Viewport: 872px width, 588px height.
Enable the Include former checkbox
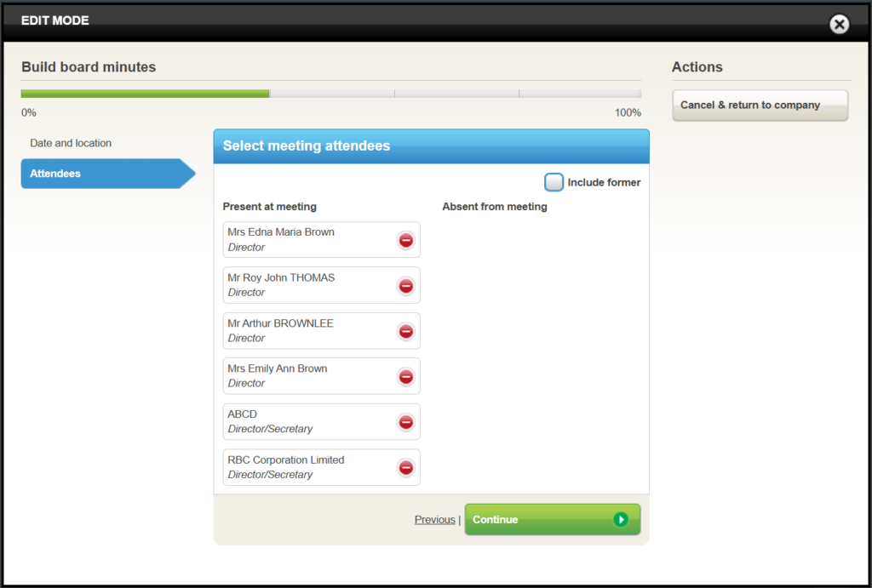coord(554,182)
